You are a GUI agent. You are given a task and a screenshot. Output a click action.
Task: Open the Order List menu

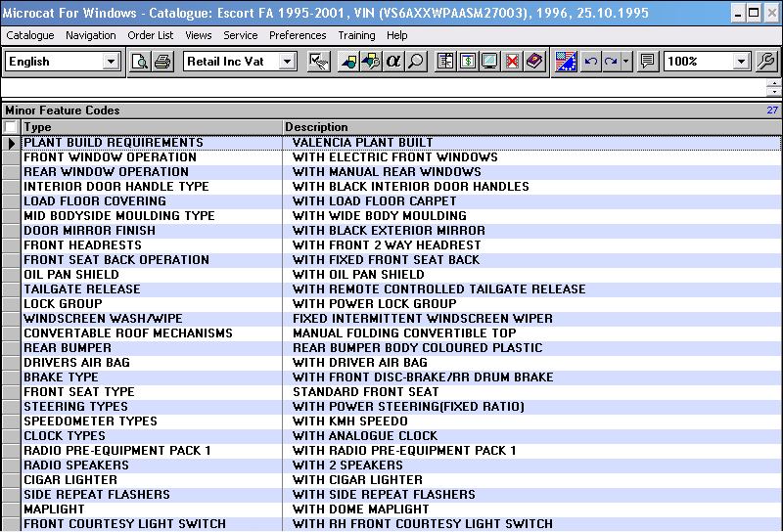pos(151,35)
